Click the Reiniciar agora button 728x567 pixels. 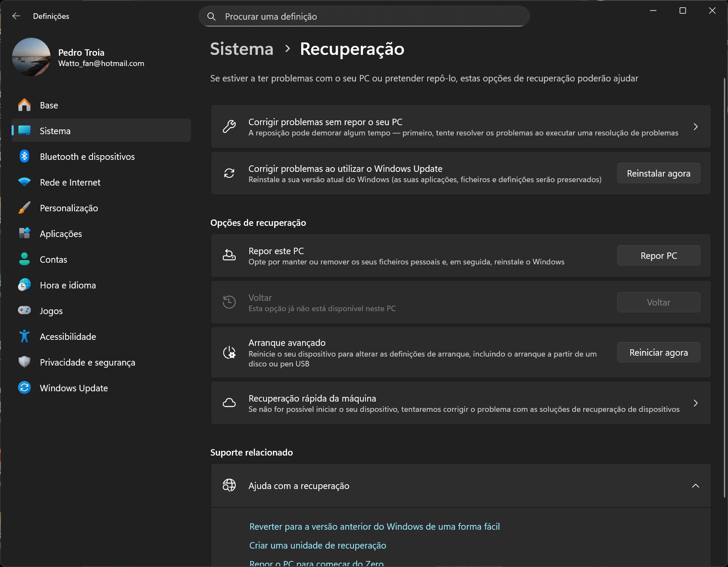point(658,353)
